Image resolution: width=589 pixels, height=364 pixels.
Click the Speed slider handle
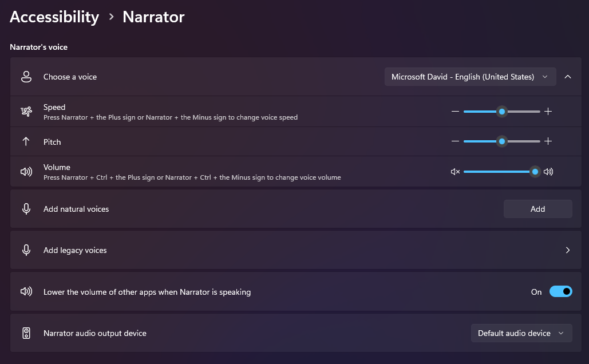(502, 112)
